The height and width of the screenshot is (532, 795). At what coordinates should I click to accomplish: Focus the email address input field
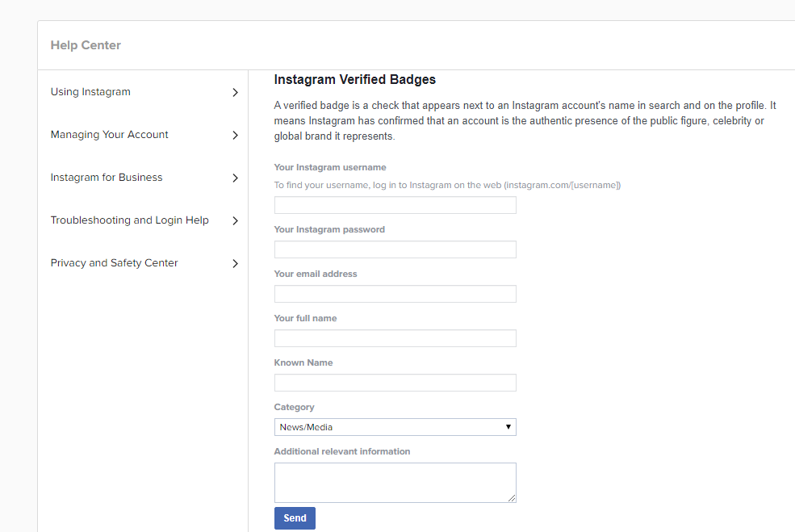click(x=395, y=294)
